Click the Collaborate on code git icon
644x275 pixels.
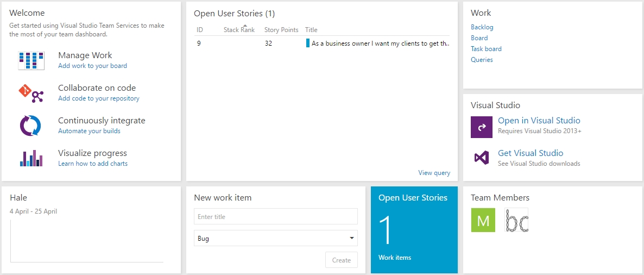click(31, 93)
